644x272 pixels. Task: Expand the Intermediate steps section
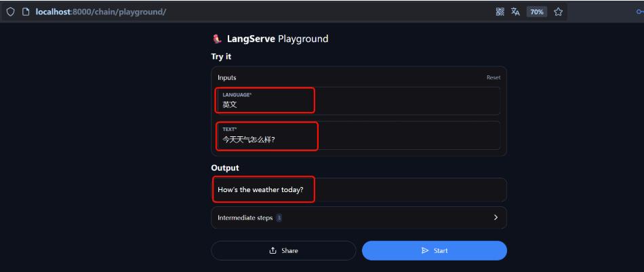pyautogui.click(x=359, y=218)
